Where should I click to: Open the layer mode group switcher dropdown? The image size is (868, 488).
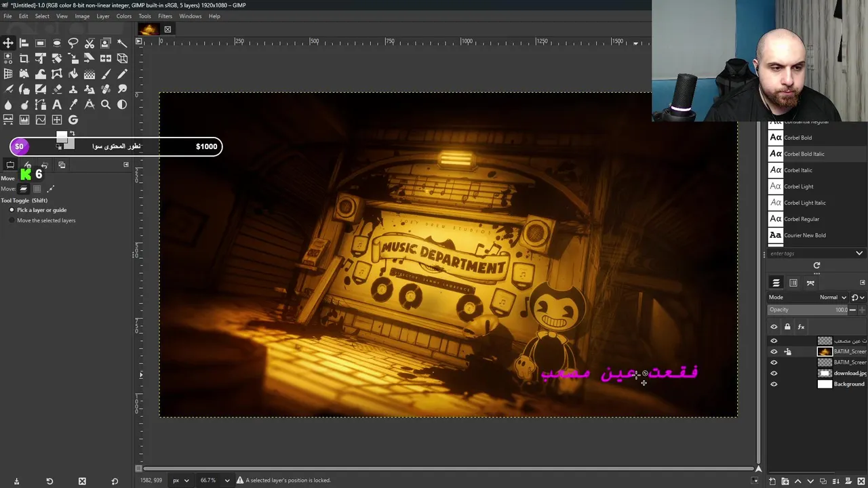click(857, 297)
